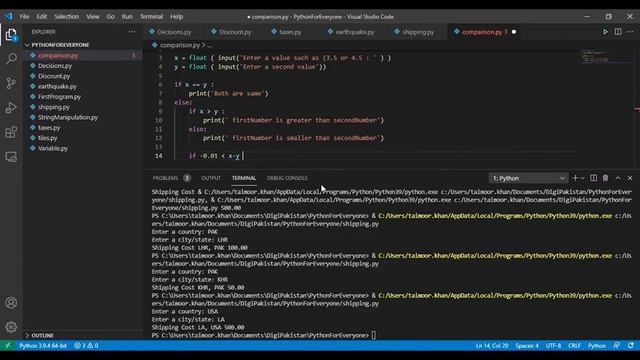Image resolution: width=640 pixels, height=360 pixels.
Task: Open the Extensions view
Action: 11,132
